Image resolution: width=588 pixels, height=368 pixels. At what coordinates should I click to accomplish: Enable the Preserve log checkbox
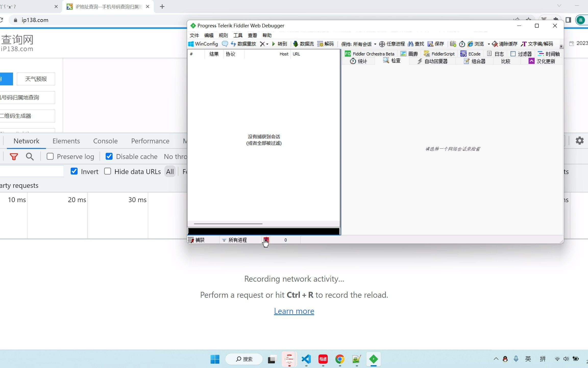(x=50, y=156)
